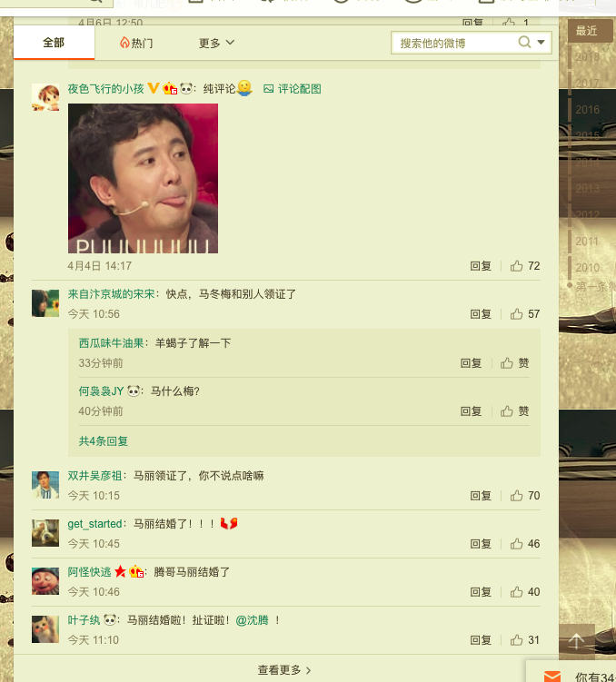Screen dimensions: 616x682
Task: Open the 共4条回复 link
Action: pos(104,441)
